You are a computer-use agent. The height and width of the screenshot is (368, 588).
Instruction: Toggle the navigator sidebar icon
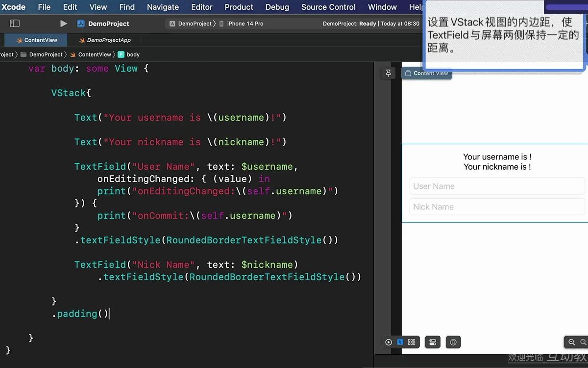[x=15, y=23]
